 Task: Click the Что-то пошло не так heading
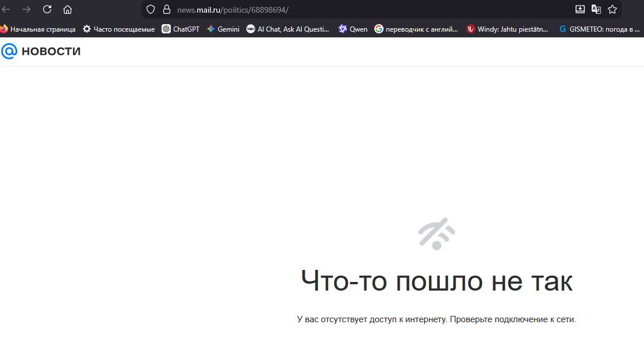[436, 281]
